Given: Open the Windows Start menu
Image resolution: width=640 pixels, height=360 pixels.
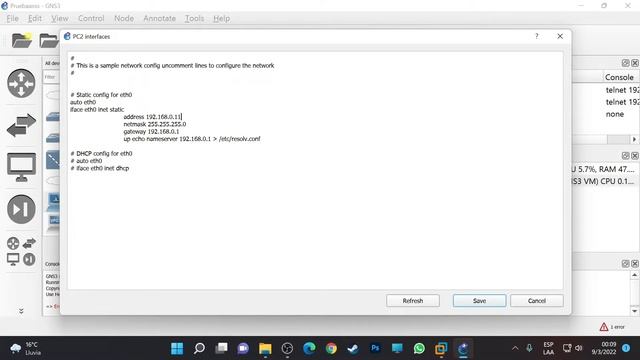Looking at the screenshot, I should [177, 349].
